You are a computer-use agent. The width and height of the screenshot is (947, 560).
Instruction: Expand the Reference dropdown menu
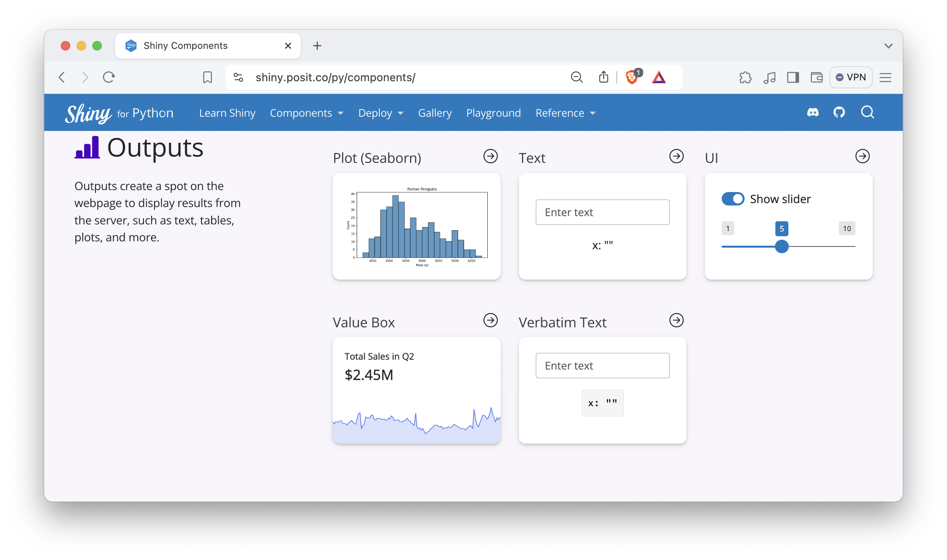coord(565,113)
